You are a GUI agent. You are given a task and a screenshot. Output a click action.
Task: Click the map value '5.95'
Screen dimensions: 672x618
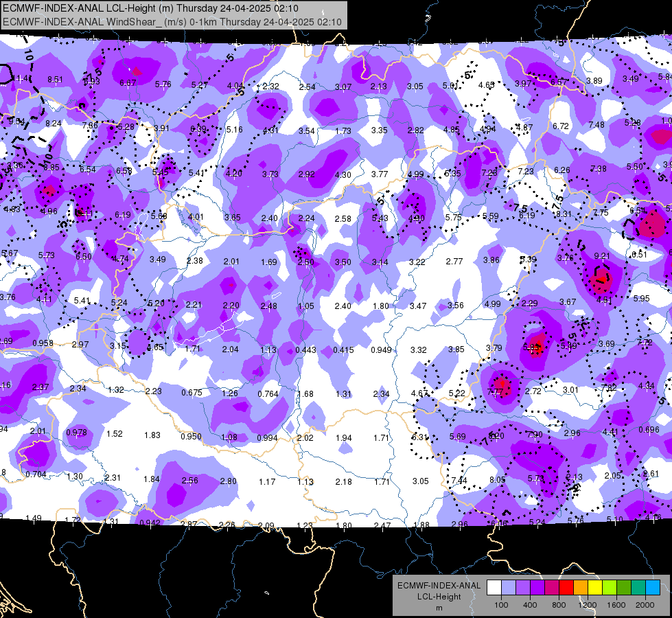click(641, 298)
